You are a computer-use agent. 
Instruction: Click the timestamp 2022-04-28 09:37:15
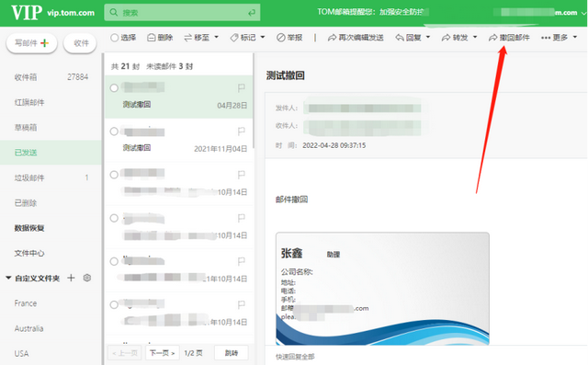334,145
